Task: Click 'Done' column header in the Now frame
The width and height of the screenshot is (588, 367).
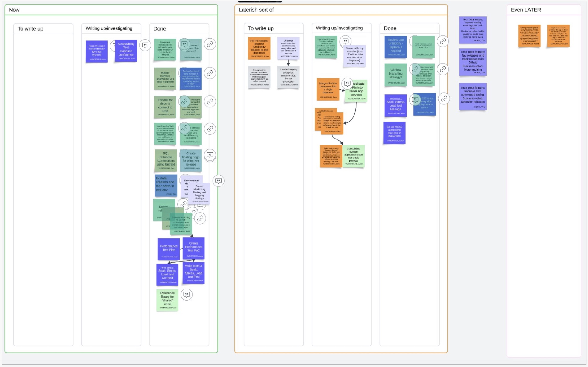Action: pyautogui.click(x=160, y=29)
